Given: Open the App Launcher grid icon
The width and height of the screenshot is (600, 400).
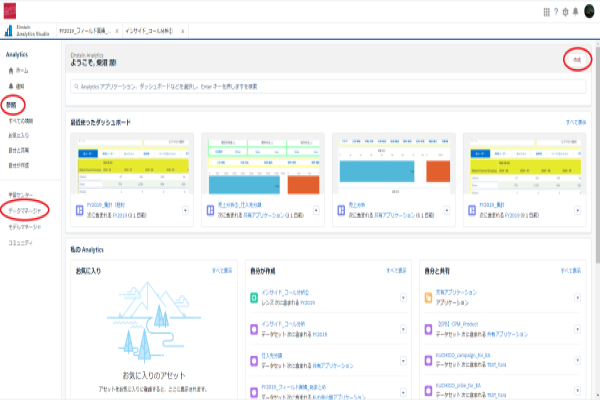Looking at the screenshot, I should (x=545, y=12).
